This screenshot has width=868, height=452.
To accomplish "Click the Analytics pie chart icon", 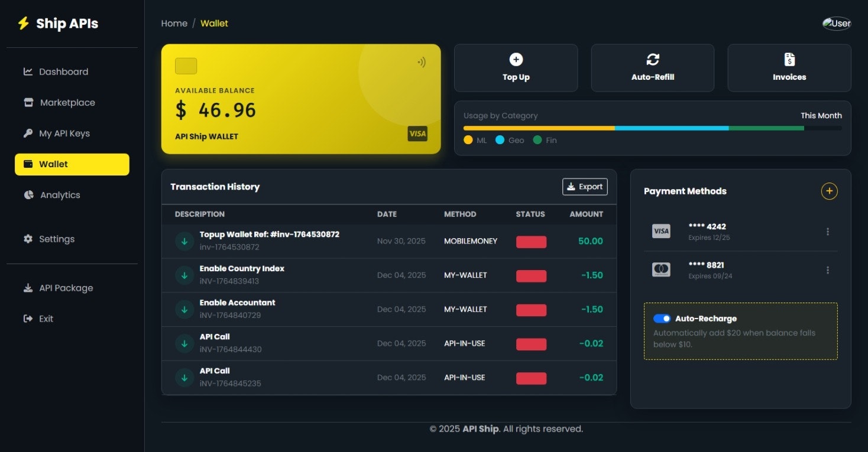I will [x=27, y=194].
